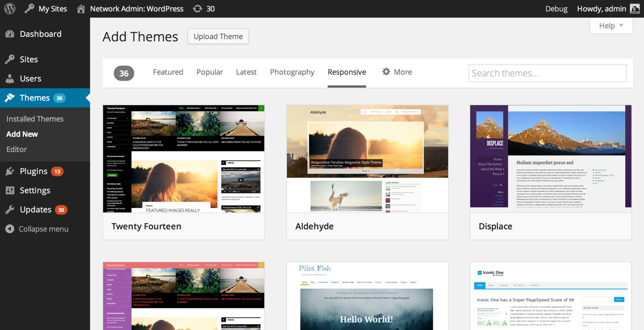
Task: Open the Howdy, admin account menu
Action: coord(601,8)
